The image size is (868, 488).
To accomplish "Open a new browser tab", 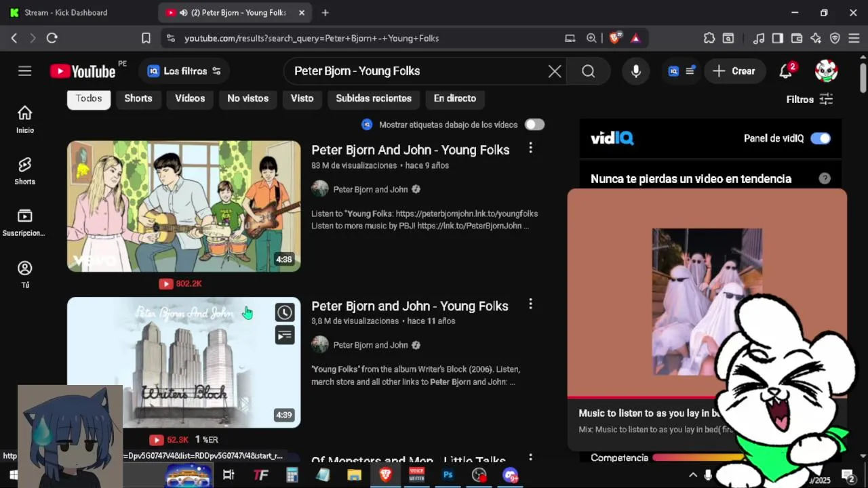I will point(325,12).
